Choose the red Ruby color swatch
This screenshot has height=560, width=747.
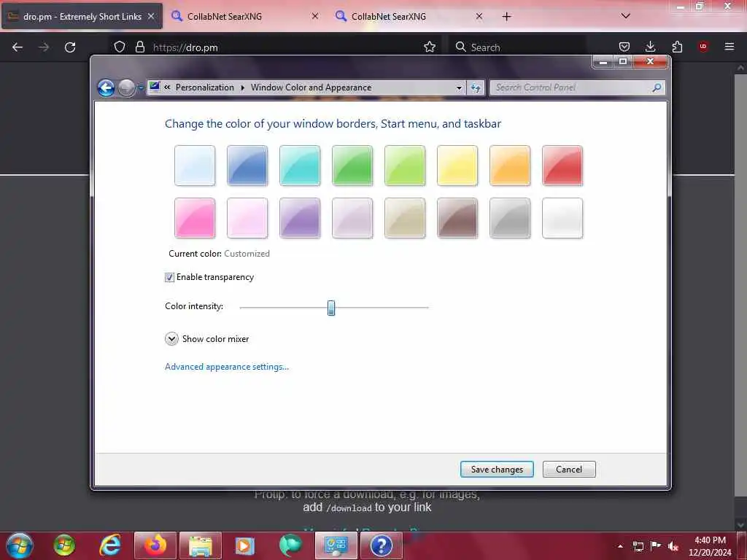[x=562, y=166]
